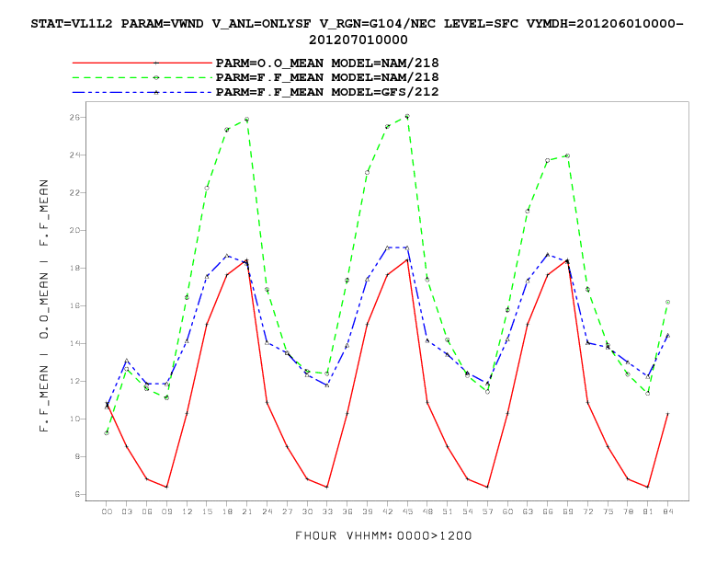
Task: Click x-axis tick label 18
Action: click(227, 511)
